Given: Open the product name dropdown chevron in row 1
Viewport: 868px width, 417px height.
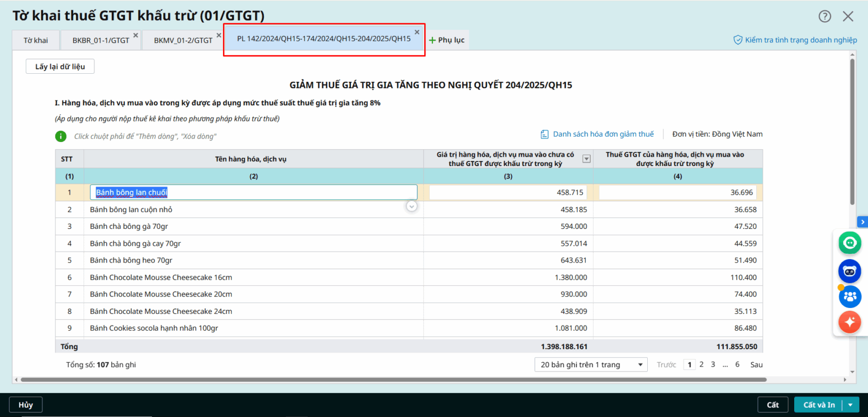Looking at the screenshot, I should [x=412, y=206].
